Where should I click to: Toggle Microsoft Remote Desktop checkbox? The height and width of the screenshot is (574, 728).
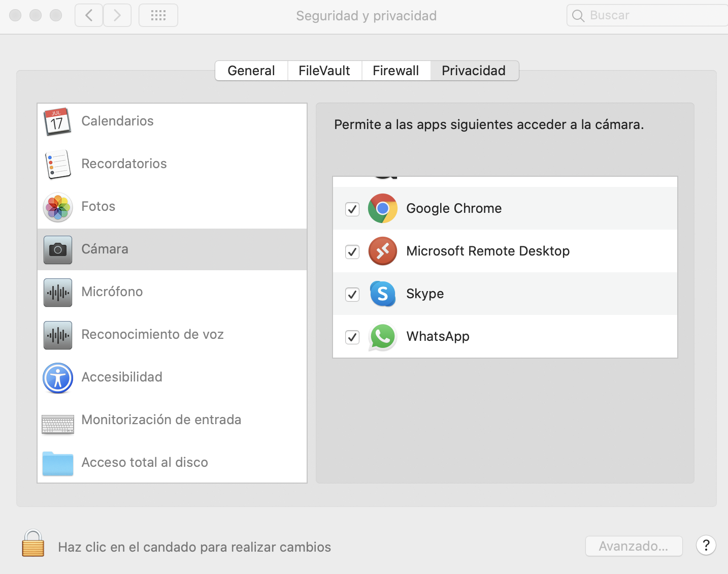pos(352,252)
